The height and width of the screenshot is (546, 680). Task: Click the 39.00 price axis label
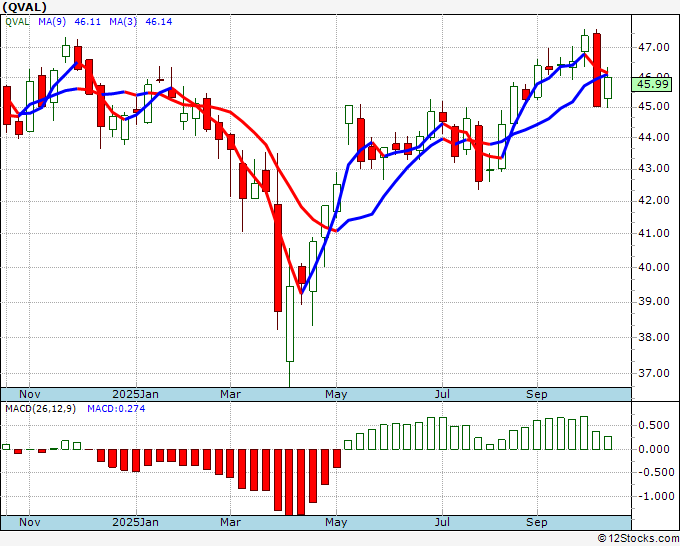[654, 301]
